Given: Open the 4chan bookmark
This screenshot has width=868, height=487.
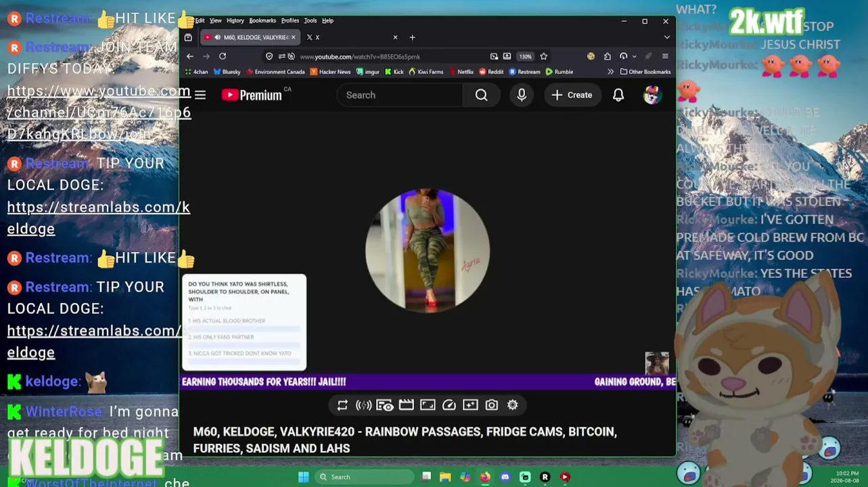Looking at the screenshot, I should tap(196, 72).
